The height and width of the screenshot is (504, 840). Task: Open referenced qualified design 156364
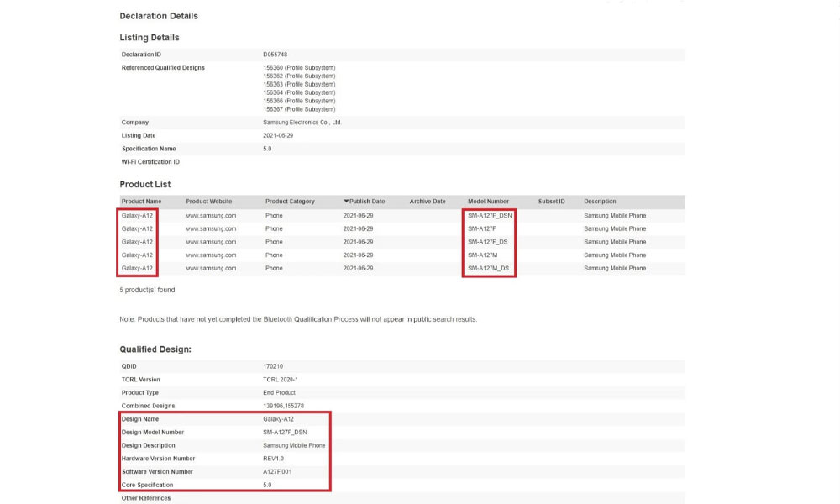tap(272, 92)
